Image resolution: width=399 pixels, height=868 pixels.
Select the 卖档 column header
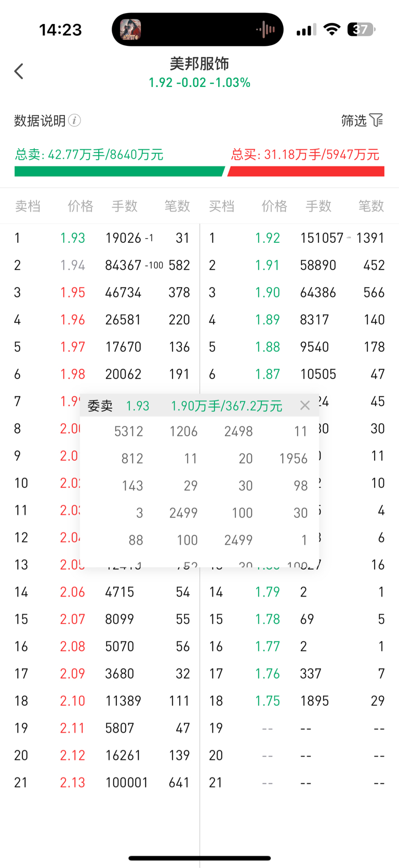(28, 206)
